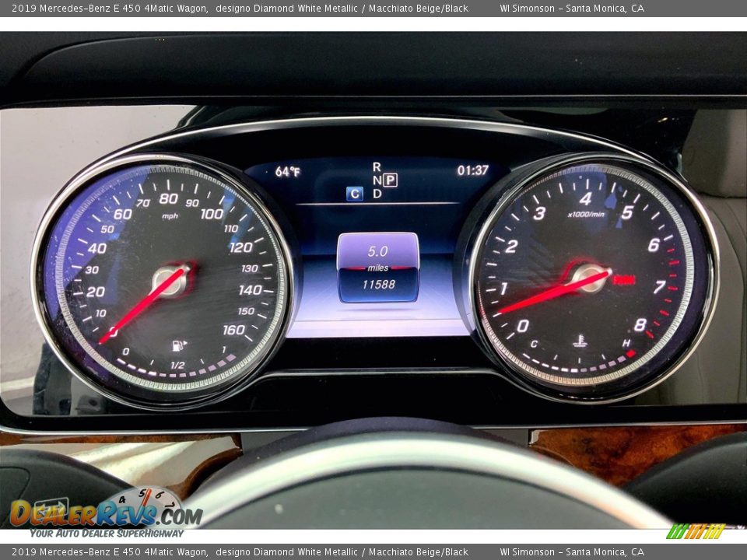Click the boxed P gear indicator
This screenshot has height=560, width=747.
tap(390, 180)
